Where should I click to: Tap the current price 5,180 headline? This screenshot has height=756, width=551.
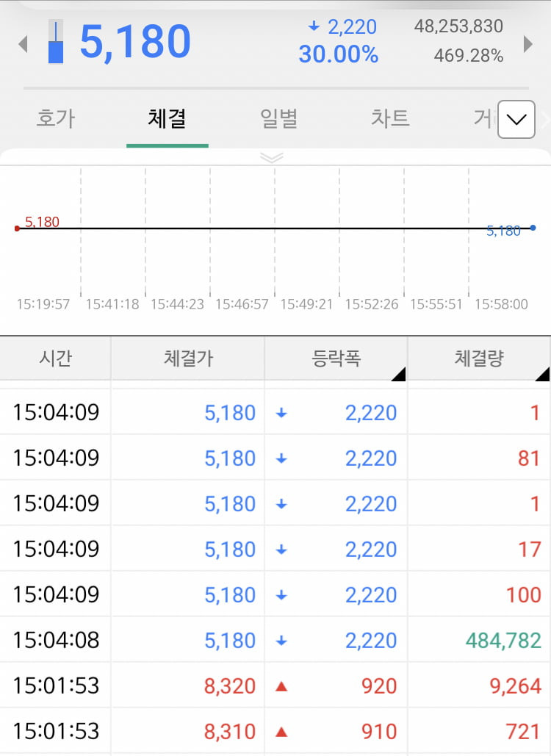tap(135, 42)
